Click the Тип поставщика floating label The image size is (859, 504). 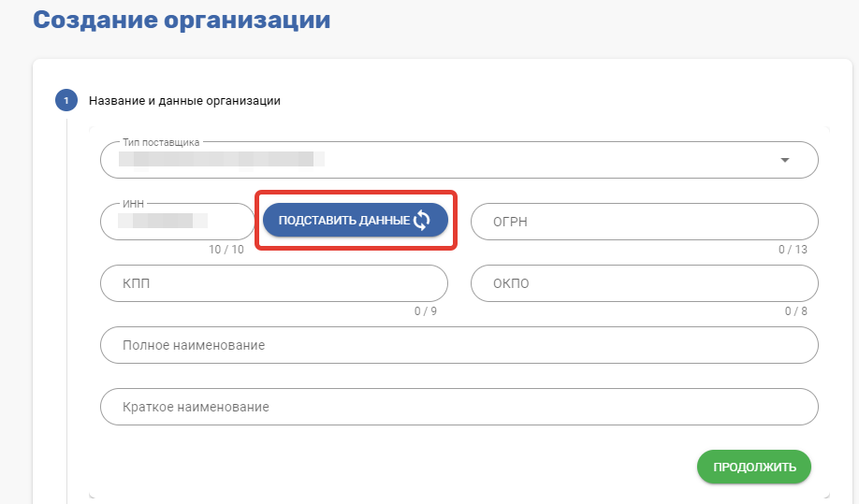pyautogui.click(x=161, y=143)
